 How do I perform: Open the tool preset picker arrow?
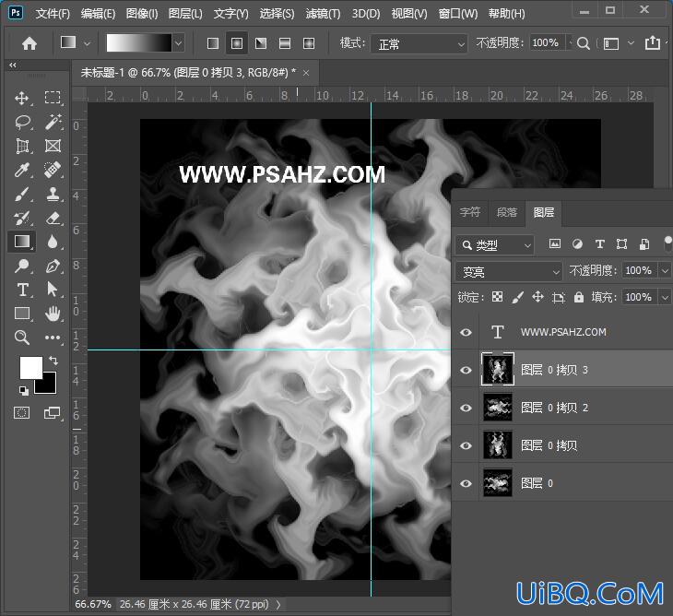[88, 43]
